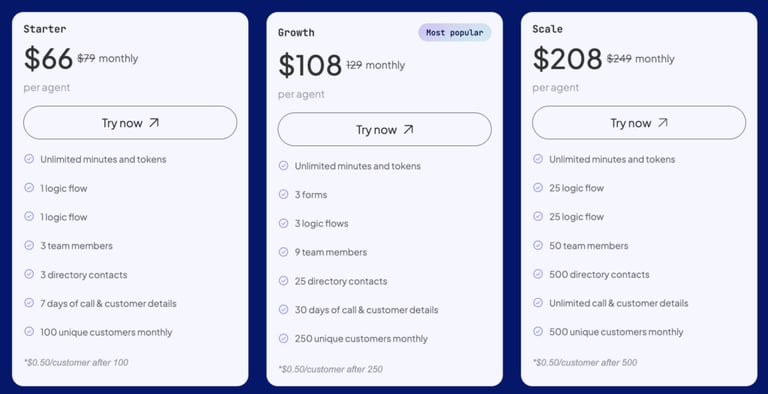Click the $0.50/customer after 500 footnote
This screenshot has height=394, width=768.
pyautogui.click(x=585, y=363)
